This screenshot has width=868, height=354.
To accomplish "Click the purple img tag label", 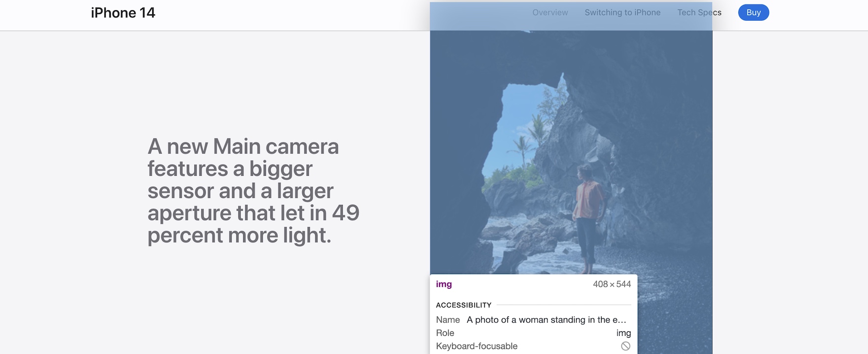I will click(x=444, y=284).
